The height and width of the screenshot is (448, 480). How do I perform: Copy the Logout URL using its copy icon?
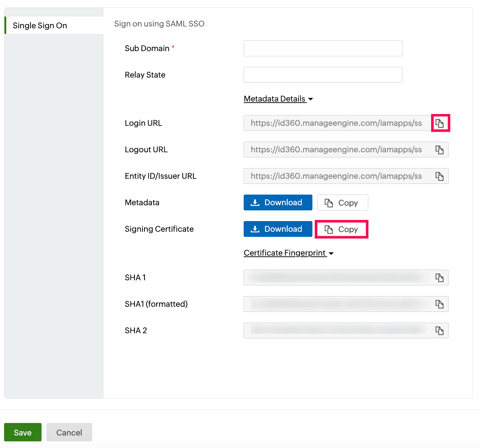[440, 150]
